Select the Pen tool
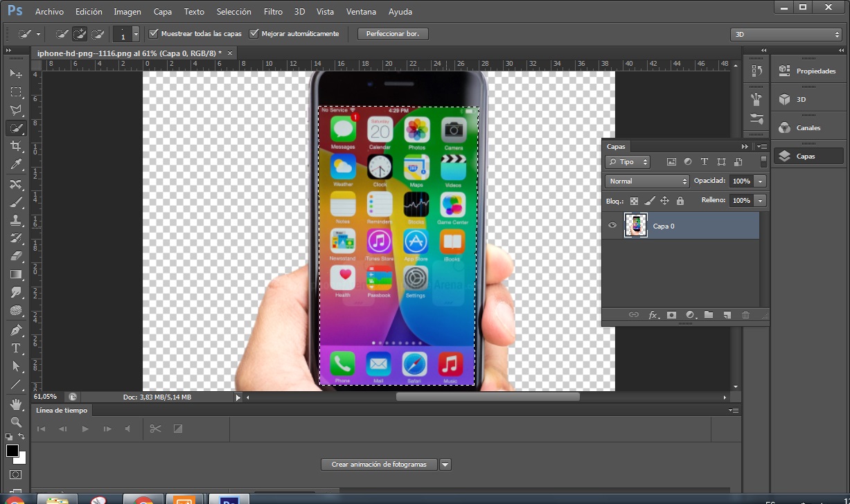The width and height of the screenshot is (850, 504). [x=16, y=330]
